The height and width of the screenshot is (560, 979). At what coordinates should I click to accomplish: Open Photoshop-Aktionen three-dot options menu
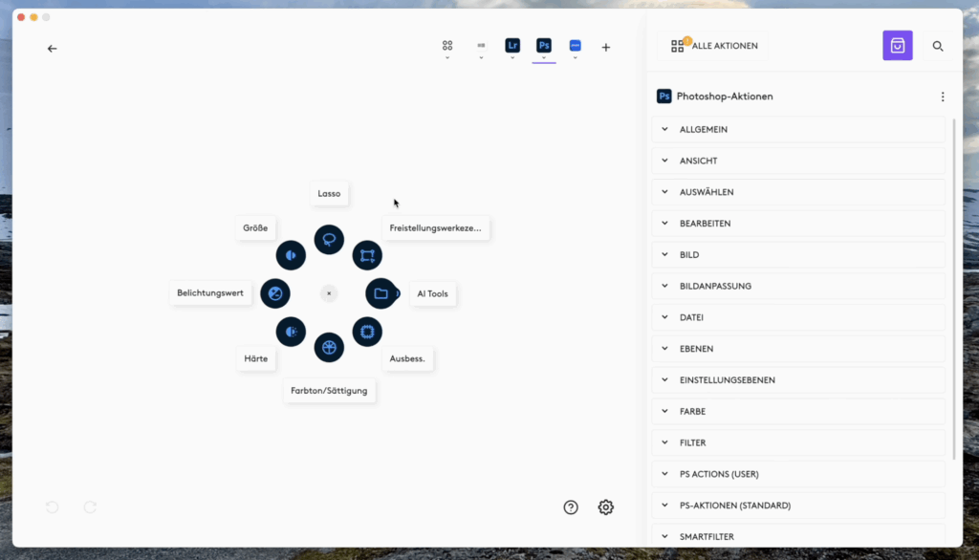coord(943,97)
